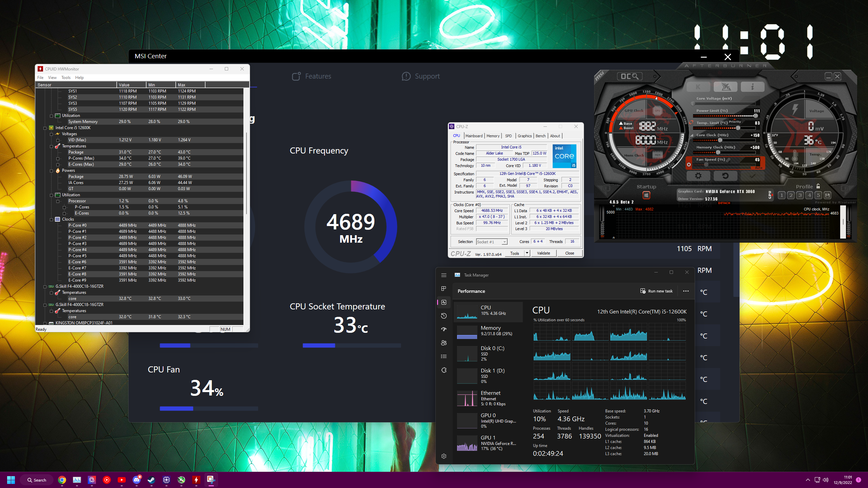Viewport: 868px width, 488px height.
Task: Open the curve editor bars icon by Core Clock
Action: coord(692,135)
